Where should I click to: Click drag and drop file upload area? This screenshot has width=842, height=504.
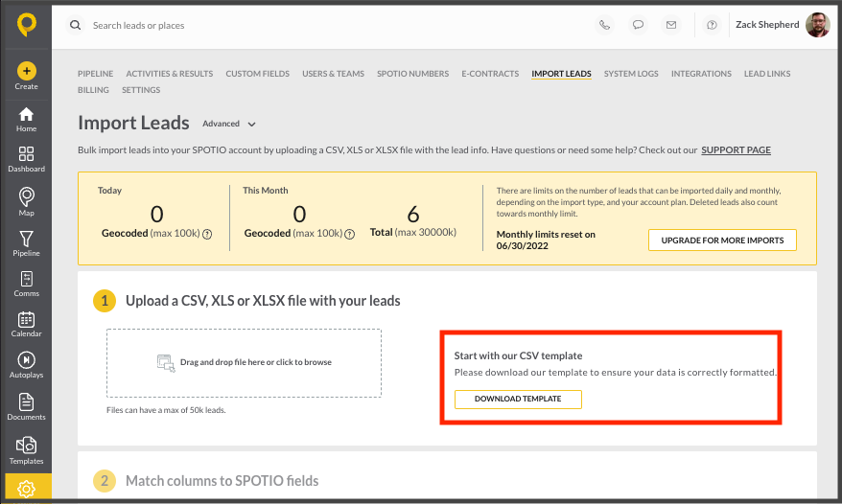(244, 363)
